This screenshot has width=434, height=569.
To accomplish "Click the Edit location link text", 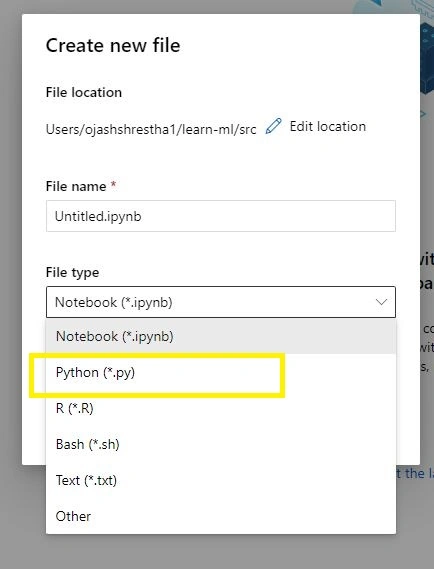I will pyautogui.click(x=328, y=126).
